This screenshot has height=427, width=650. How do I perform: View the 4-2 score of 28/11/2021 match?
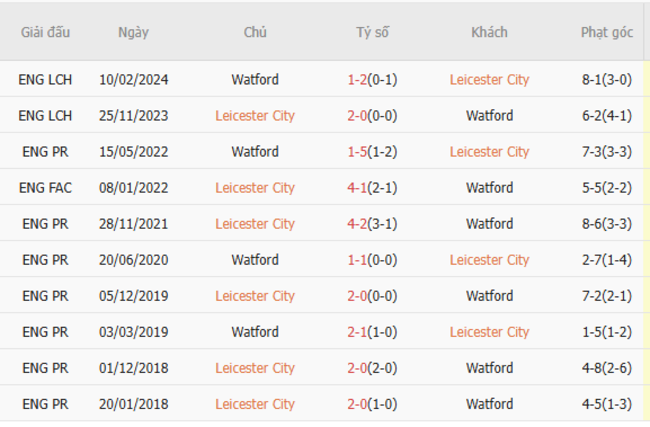click(358, 223)
